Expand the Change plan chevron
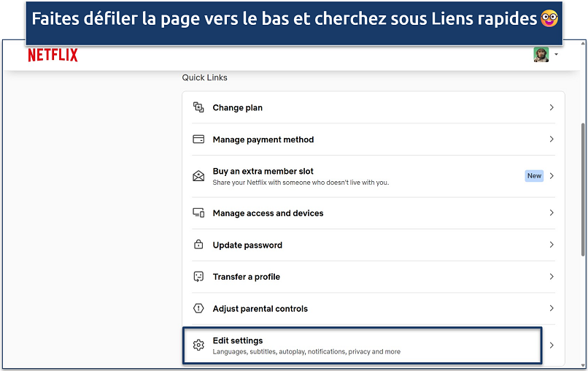This screenshot has width=588, height=371. 552,107
